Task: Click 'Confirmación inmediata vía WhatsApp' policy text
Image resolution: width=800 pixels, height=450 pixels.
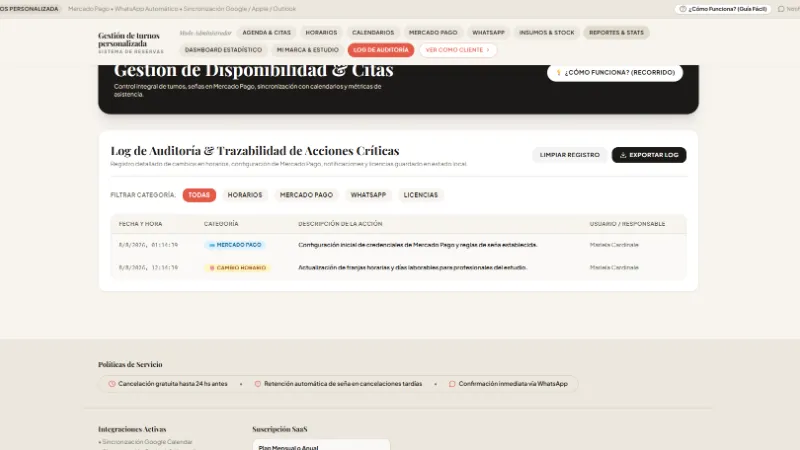Action: click(x=513, y=384)
